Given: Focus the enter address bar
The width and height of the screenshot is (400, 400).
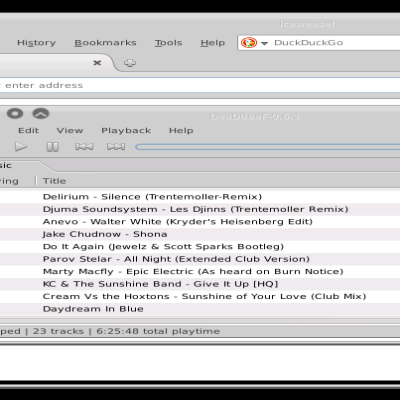Looking at the screenshot, I should (200, 85).
